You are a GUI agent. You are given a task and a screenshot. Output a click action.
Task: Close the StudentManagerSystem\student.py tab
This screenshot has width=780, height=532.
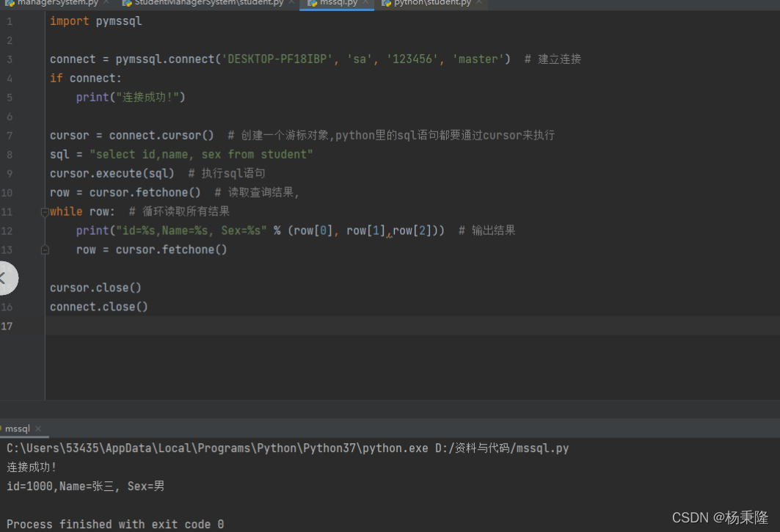pos(291,3)
